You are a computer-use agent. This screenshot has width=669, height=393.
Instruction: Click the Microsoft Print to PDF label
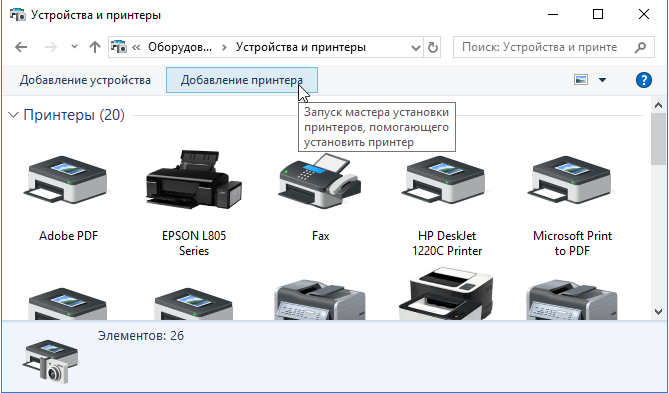(572, 243)
